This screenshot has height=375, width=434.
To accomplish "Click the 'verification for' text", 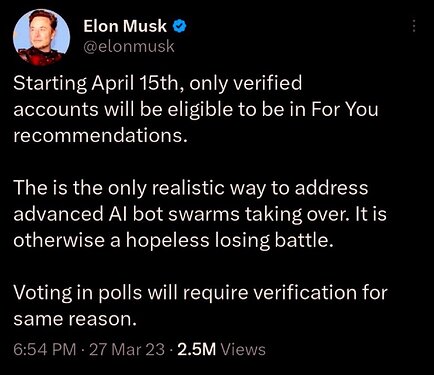I will (x=320, y=293).
